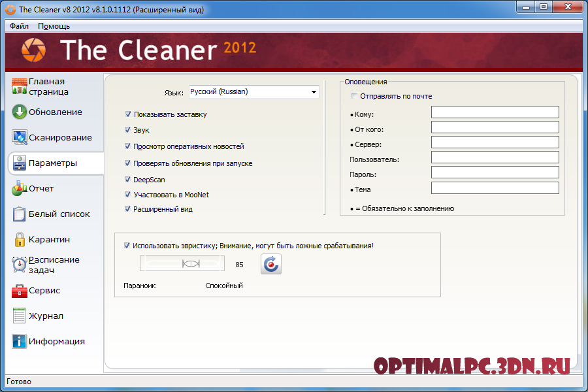Focus the От кого input field
This screenshot has width=588, height=392.
pos(495,127)
